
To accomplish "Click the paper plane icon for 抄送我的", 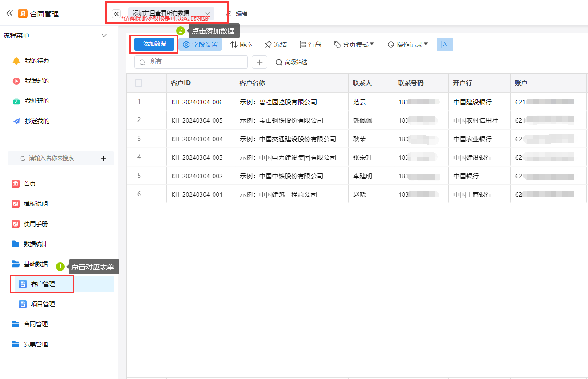I will [16, 121].
